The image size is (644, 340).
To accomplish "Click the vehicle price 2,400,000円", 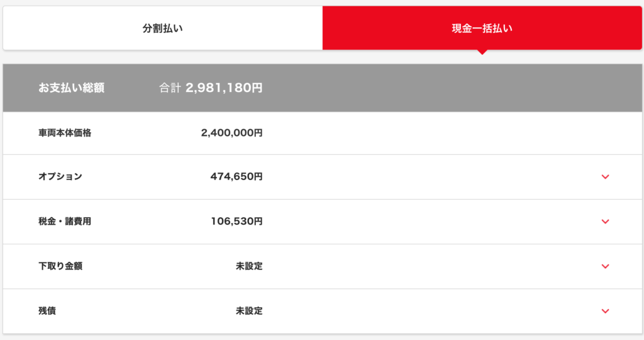I will 231,133.
